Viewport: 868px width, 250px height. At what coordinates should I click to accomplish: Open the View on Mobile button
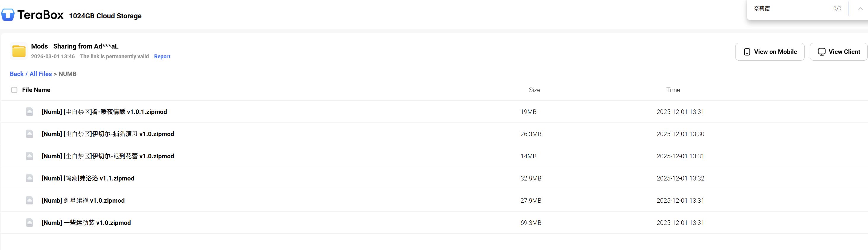770,52
